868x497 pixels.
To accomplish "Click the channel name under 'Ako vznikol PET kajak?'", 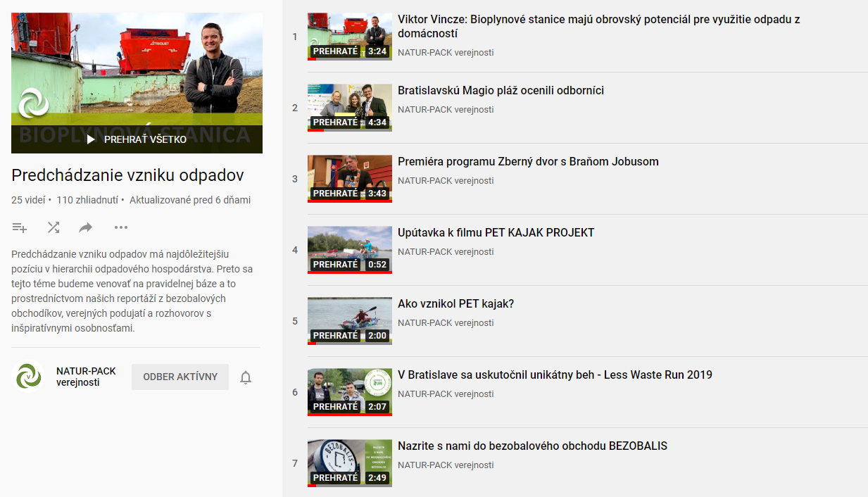I will pyautogui.click(x=446, y=323).
